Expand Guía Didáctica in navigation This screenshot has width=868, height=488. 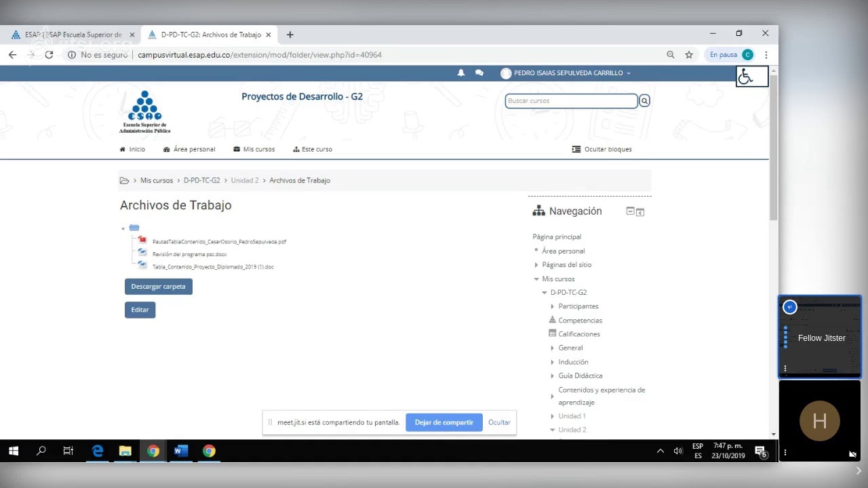tap(553, 376)
